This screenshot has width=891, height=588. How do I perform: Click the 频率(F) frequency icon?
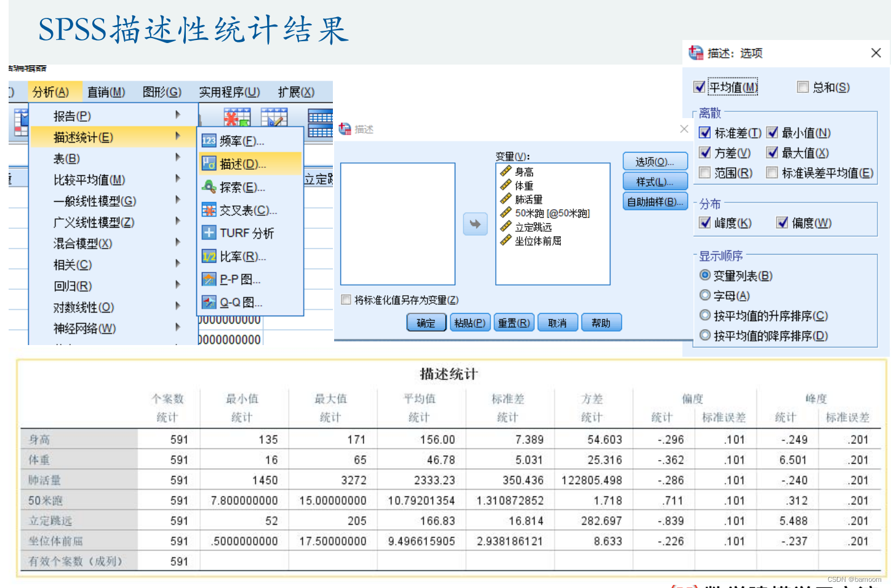(209, 141)
